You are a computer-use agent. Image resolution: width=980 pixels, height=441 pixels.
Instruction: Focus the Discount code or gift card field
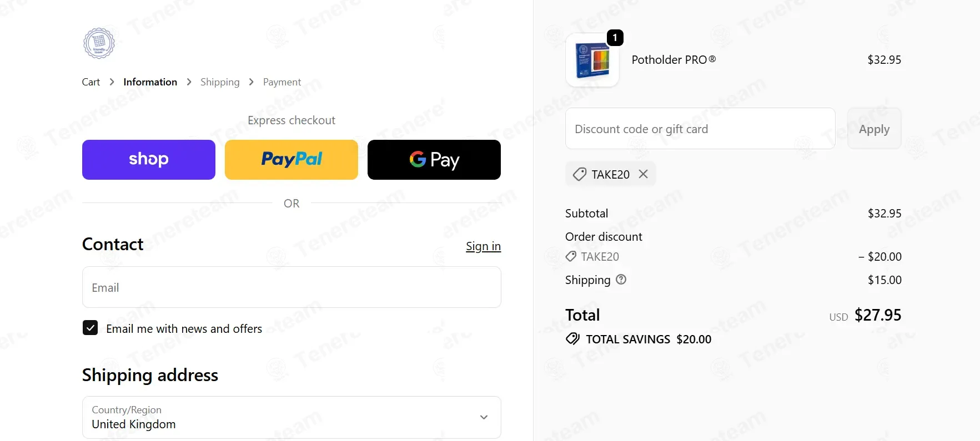pos(700,129)
